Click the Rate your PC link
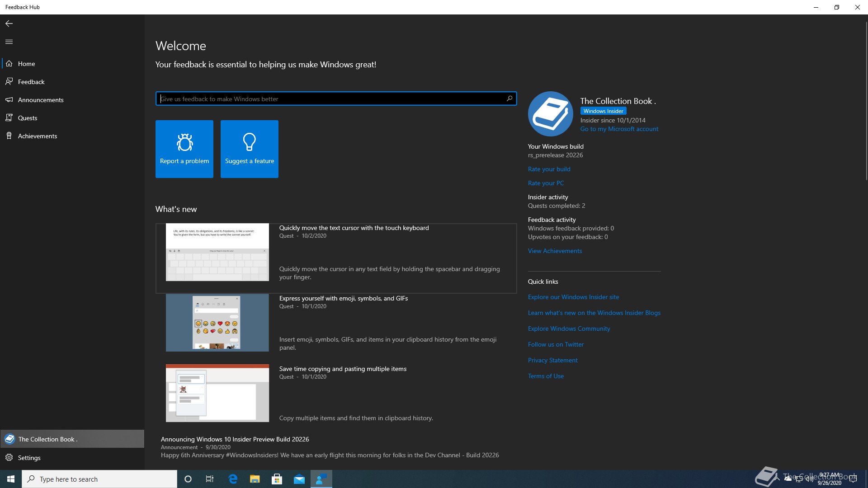Screen dimensions: 868x488 [x=546, y=183]
